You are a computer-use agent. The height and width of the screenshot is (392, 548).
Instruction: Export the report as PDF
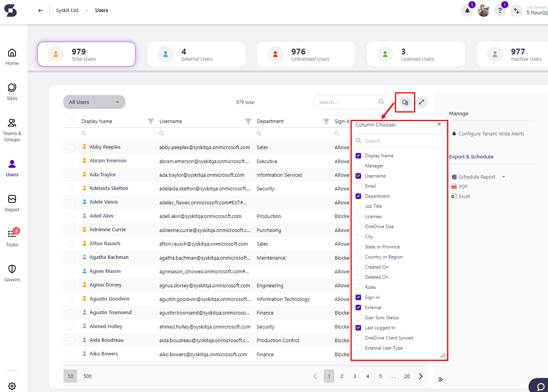tap(463, 186)
